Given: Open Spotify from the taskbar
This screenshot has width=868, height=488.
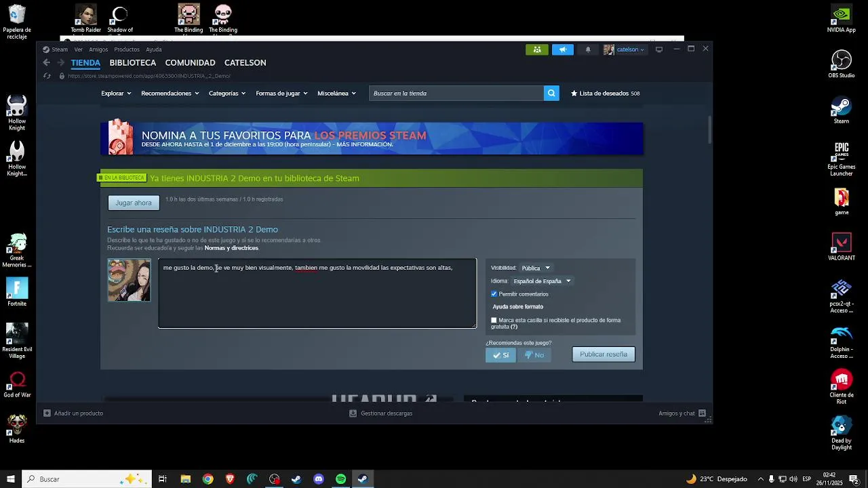Looking at the screenshot, I should (x=340, y=479).
